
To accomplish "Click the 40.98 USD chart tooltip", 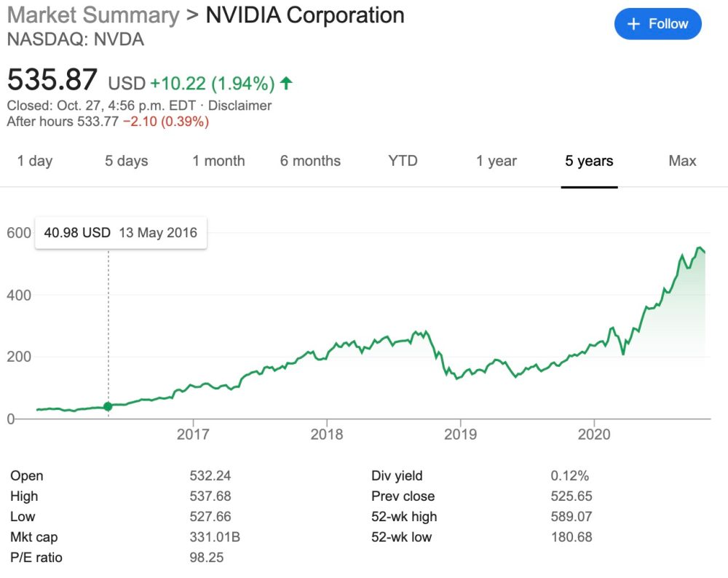I will [120, 233].
